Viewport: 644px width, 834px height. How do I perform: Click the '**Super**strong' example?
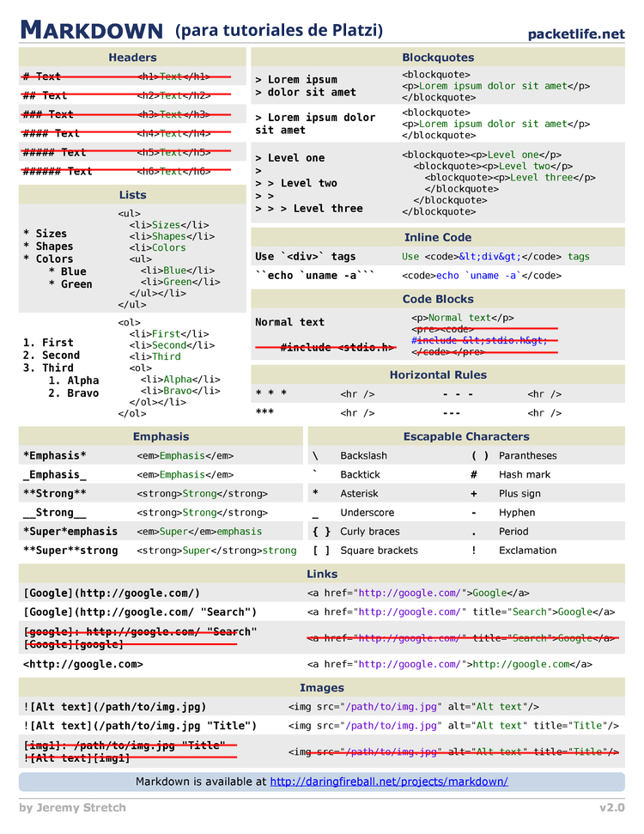70,551
